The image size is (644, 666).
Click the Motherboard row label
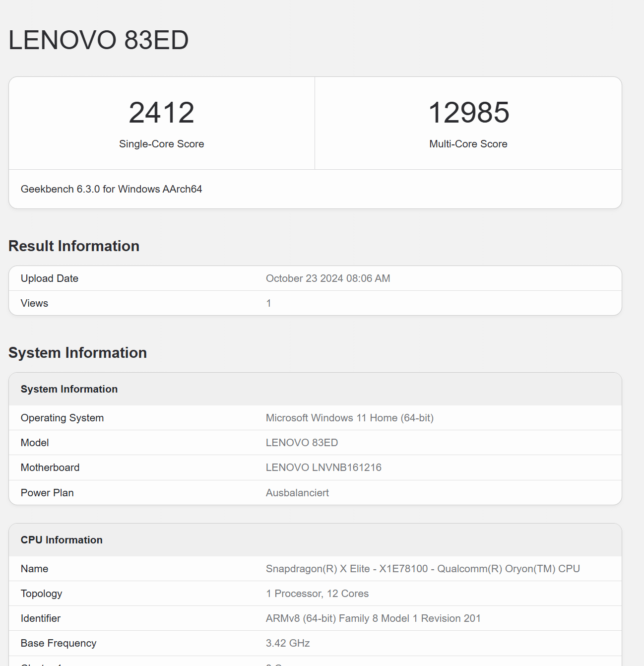(50, 467)
